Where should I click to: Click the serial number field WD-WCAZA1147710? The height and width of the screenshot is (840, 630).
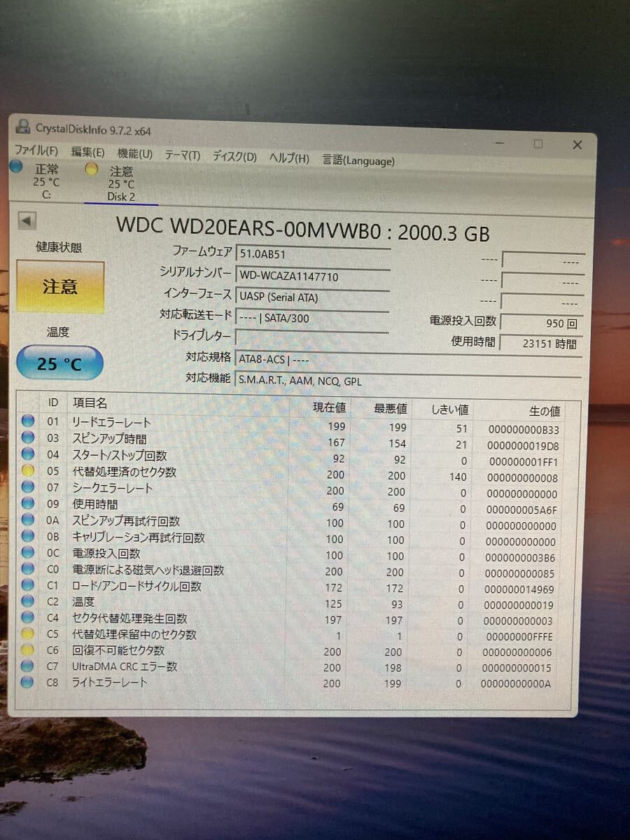click(x=313, y=276)
